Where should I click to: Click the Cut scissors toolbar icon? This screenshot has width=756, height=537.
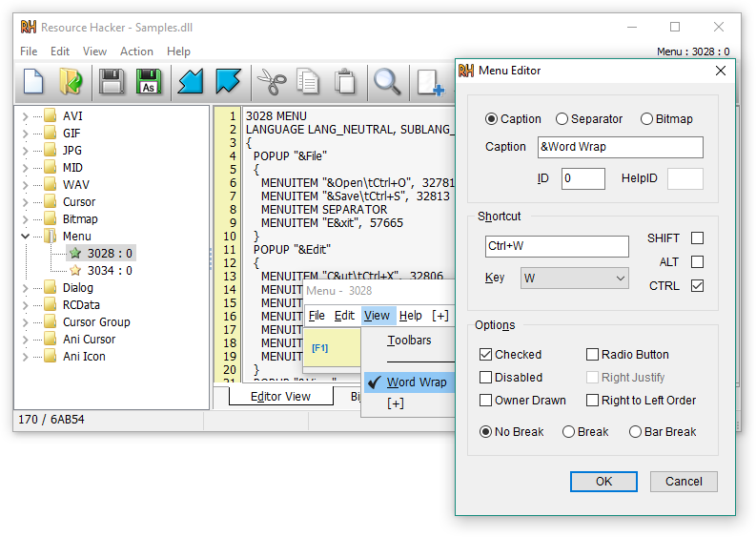272,82
